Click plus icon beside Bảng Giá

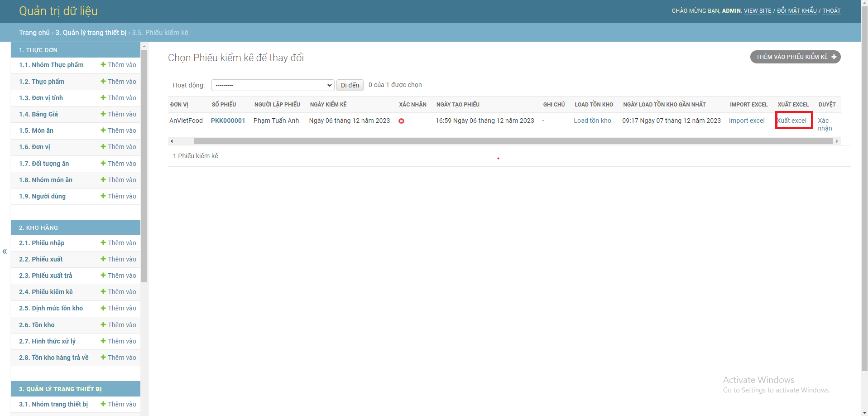tap(103, 114)
